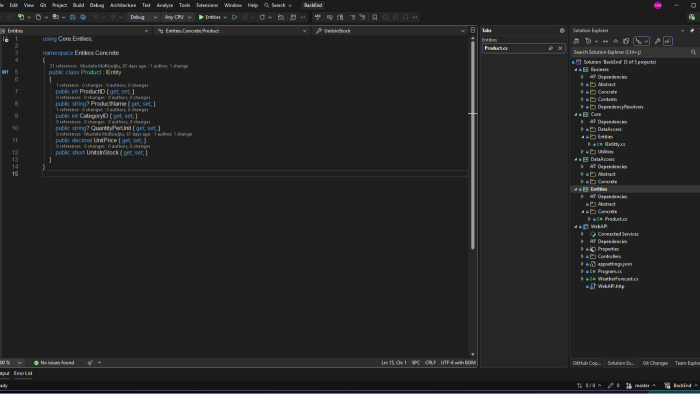Select appsettings.json in Solution Explorer
Viewport: 700px width, 394px height.
click(615, 264)
